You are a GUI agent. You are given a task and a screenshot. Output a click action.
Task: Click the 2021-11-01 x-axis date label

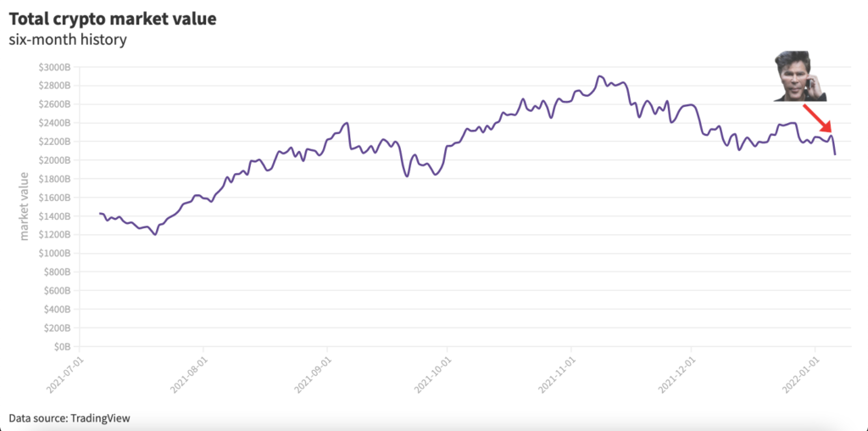[x=557, y=374]
